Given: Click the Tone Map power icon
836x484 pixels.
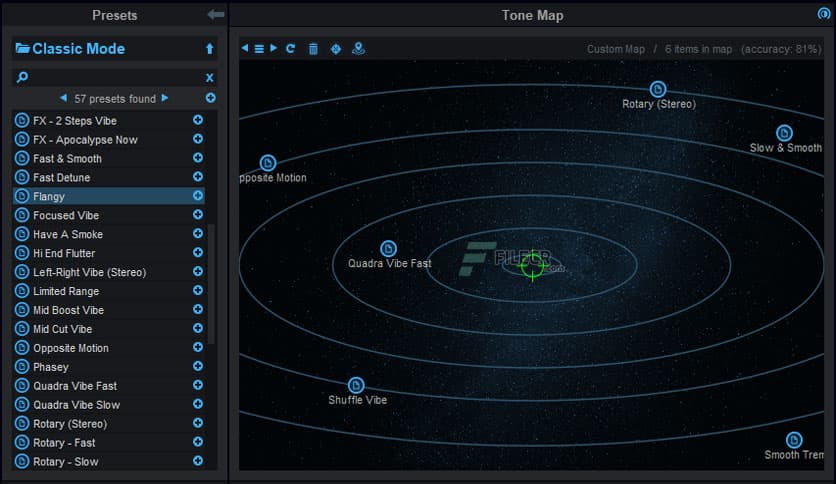Looking at the screenshot, I should (824, 13).
